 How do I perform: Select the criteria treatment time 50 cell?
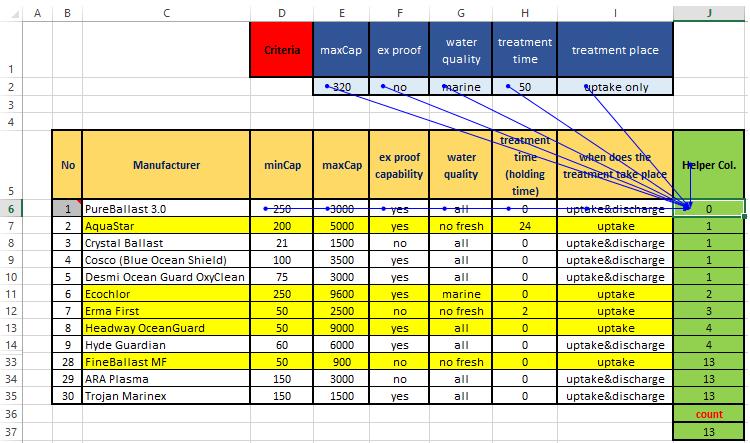[525, 87]
